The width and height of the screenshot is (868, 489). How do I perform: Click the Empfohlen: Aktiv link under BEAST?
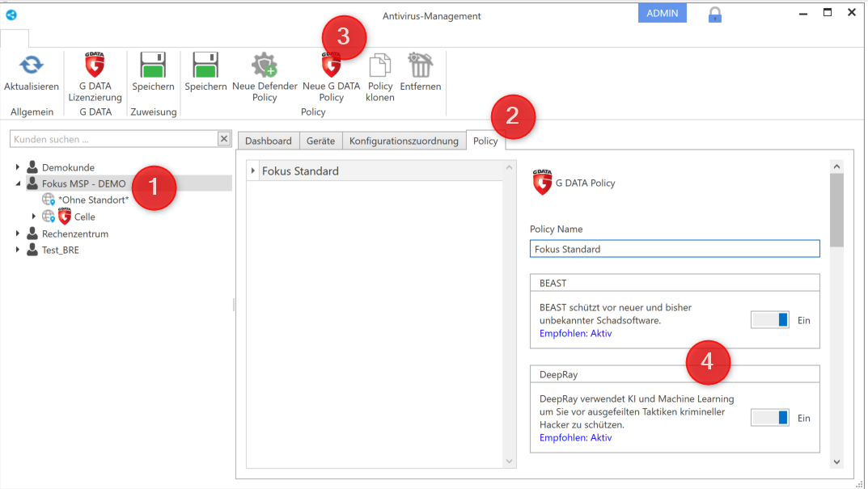576,333
